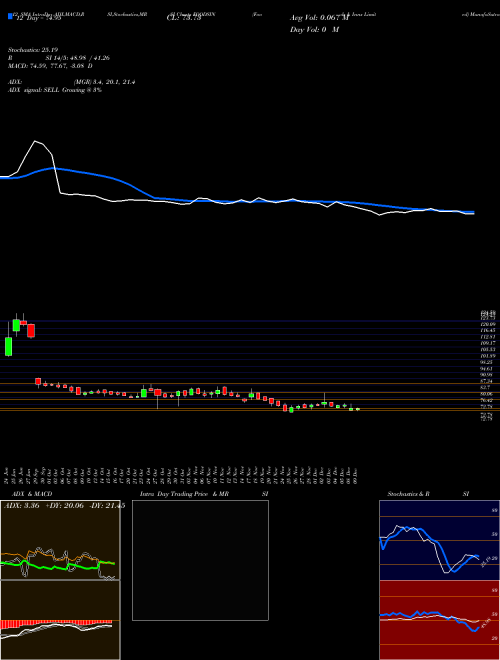
Task: Click the 'Stochastics & R' panel title
Action: 408,494
